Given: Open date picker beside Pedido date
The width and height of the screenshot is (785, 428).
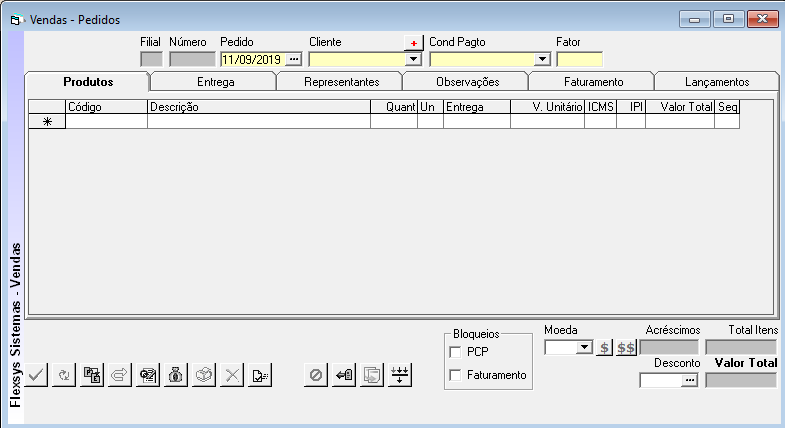Looking at the screenshot, I should (294, 59).
